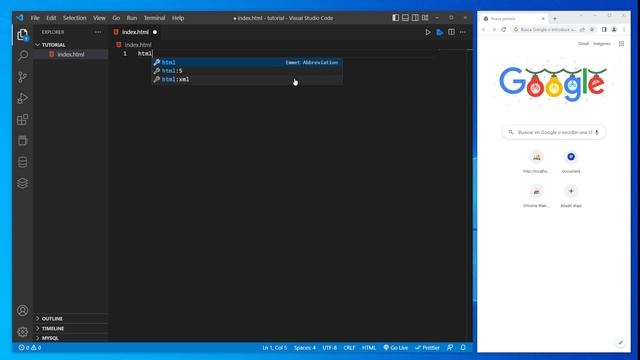Click the reload button in Chrome

504,29
